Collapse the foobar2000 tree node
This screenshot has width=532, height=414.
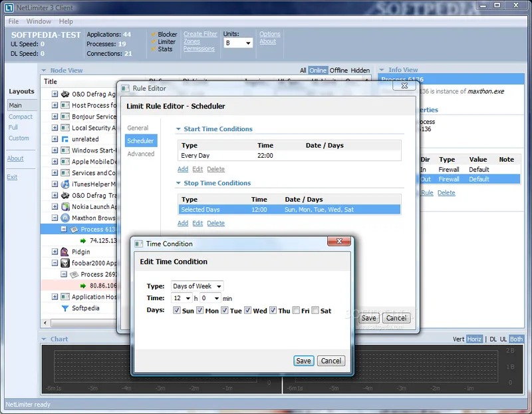click(x=55, y=263)
